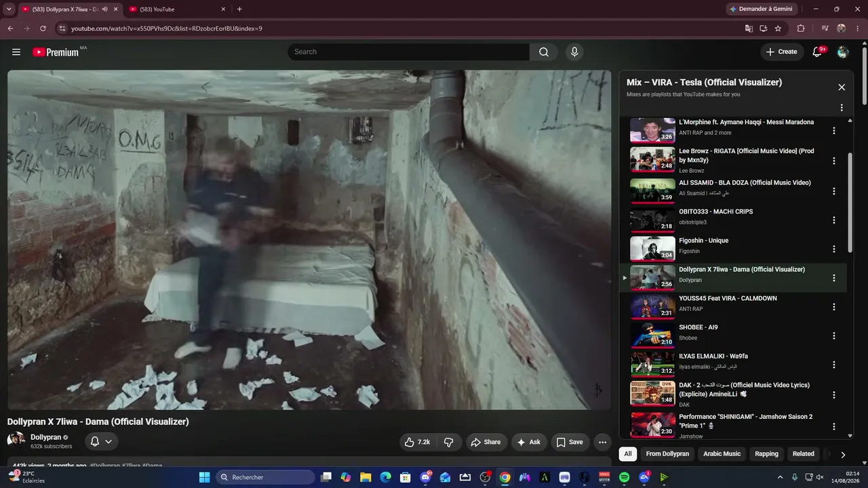Click the YouTube search input field
This screenshot has width=868, height=488.
pos(409,52)
